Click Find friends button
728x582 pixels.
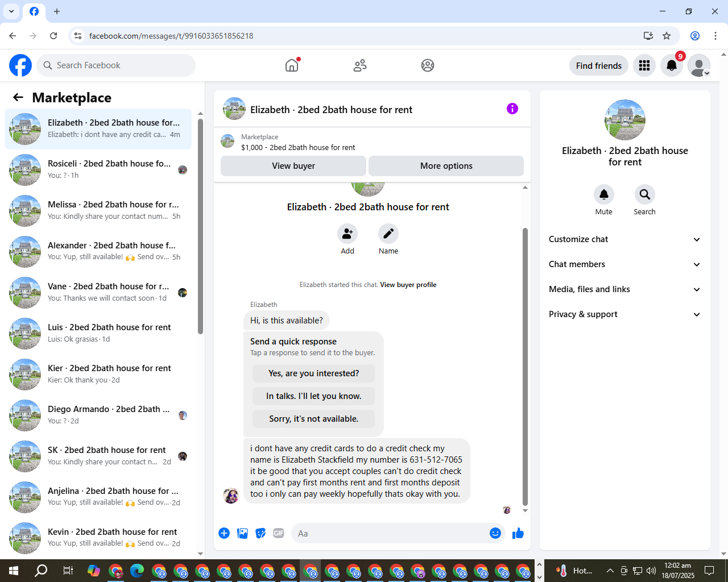click(599, 65)
